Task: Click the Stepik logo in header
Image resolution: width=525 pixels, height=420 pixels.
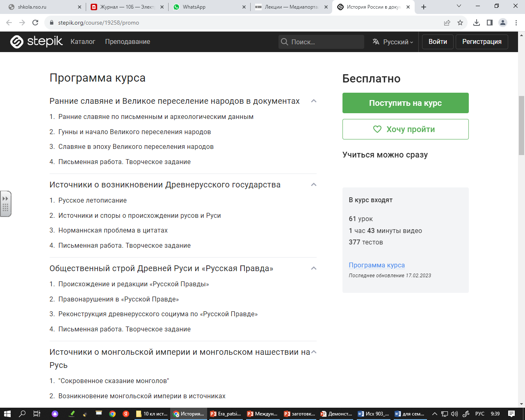Action: (37, 41)
